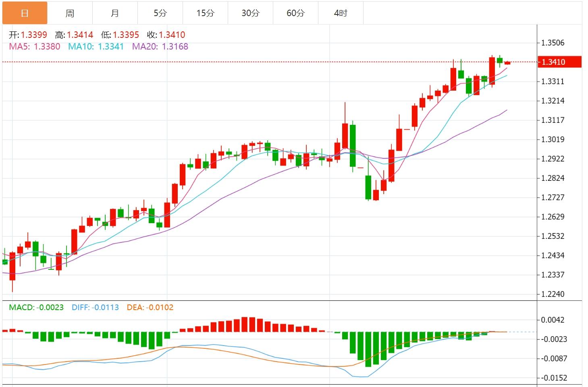Click the 1.3506 price axis label

[553, 43]
